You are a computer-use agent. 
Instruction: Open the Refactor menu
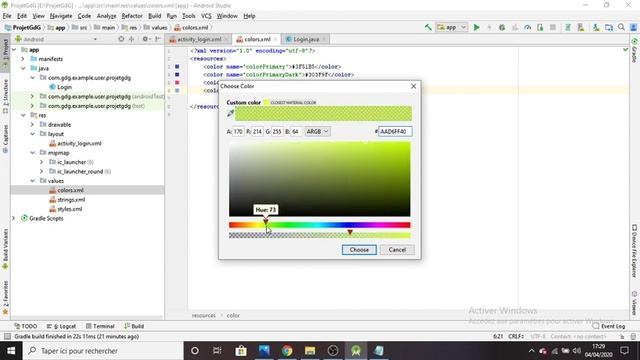pyautogui.click(x=132, y=16)
